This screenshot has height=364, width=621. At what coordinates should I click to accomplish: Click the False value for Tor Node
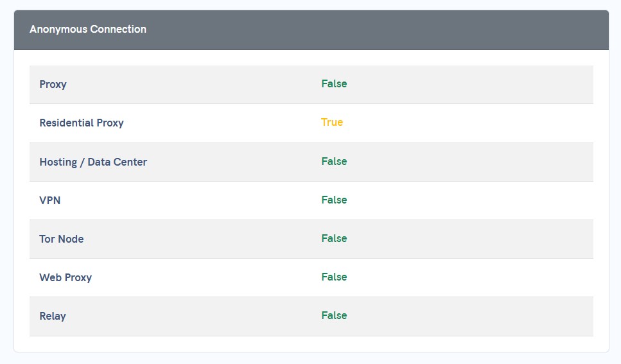pos(334,238)
